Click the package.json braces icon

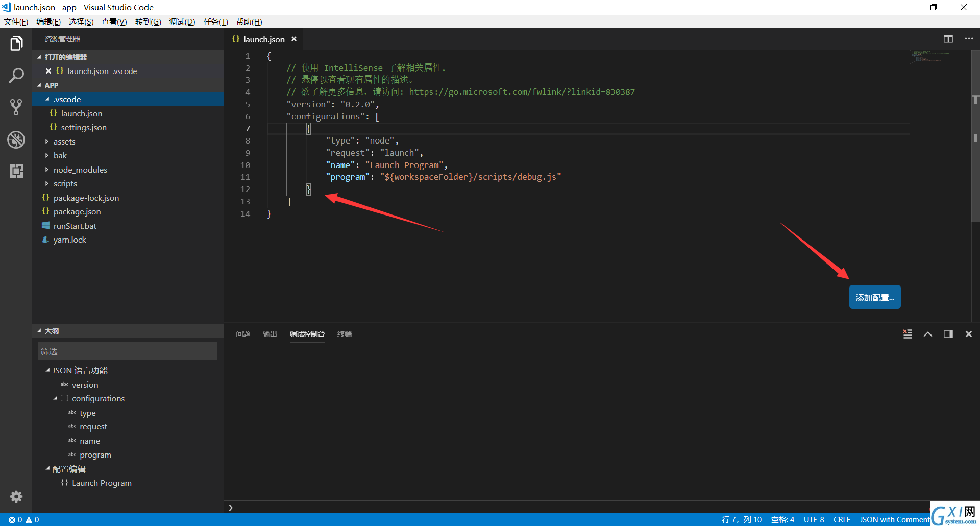(45, 211)
